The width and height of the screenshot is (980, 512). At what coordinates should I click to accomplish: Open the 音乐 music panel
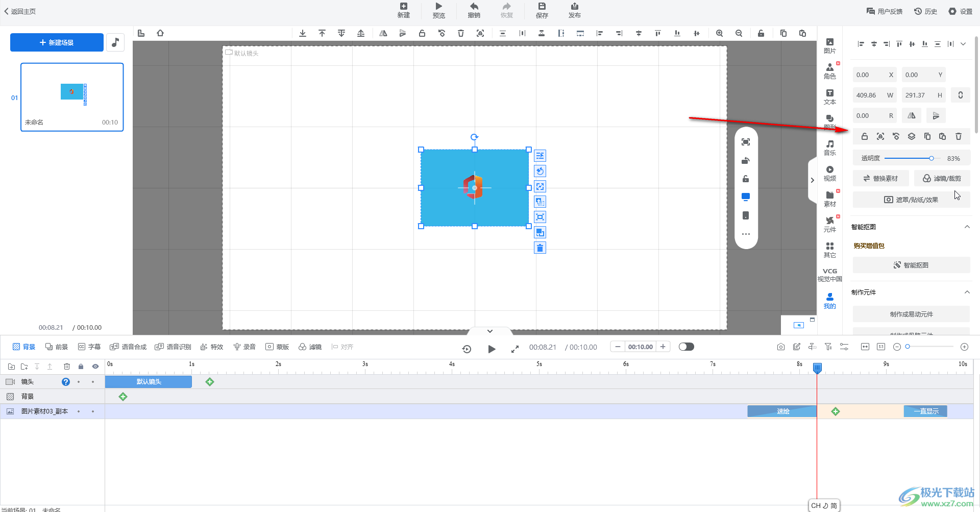829,148
